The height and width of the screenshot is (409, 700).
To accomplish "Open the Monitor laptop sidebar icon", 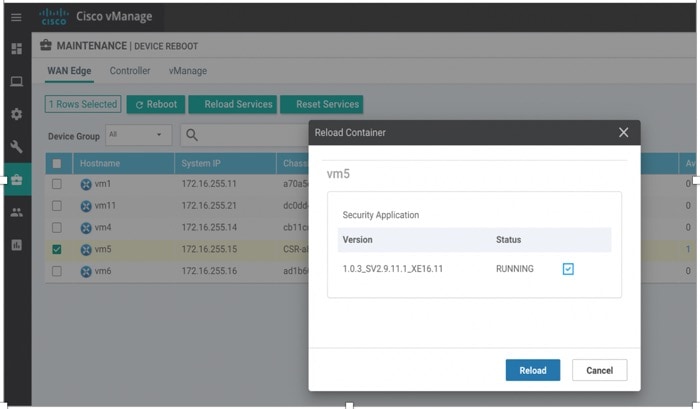I will coord(17,81).
